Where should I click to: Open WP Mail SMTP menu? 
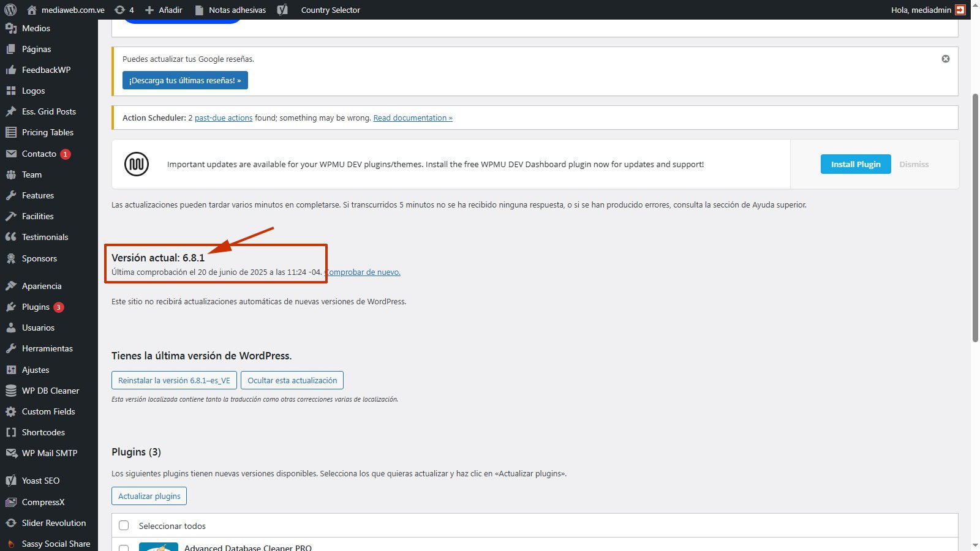click(49, 453)
